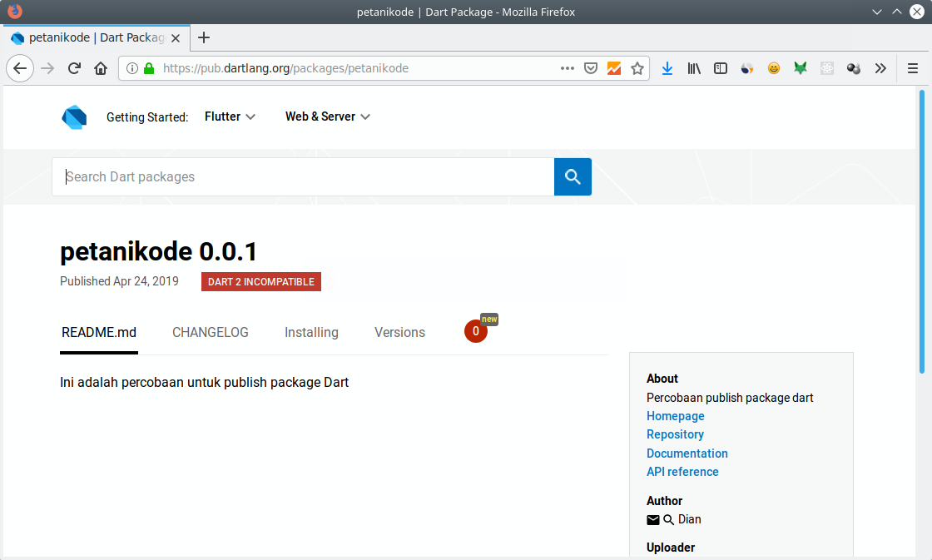Expand the Web & Server dropdown
Image resolution: width=932 pixels, height=560 pixels.
pos(327,116)
